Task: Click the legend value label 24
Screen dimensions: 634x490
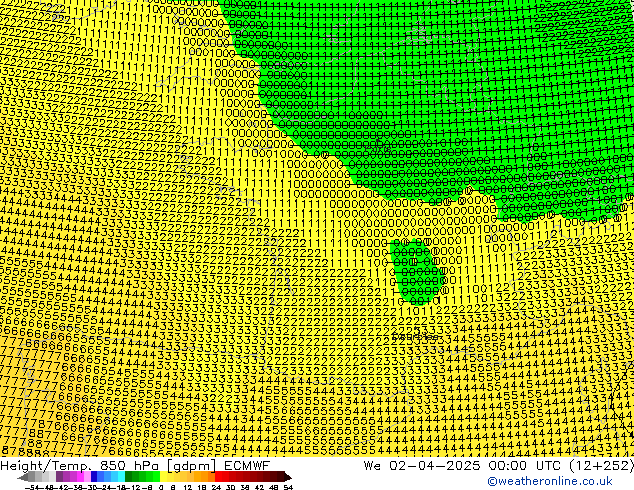Action: (216, 487)
